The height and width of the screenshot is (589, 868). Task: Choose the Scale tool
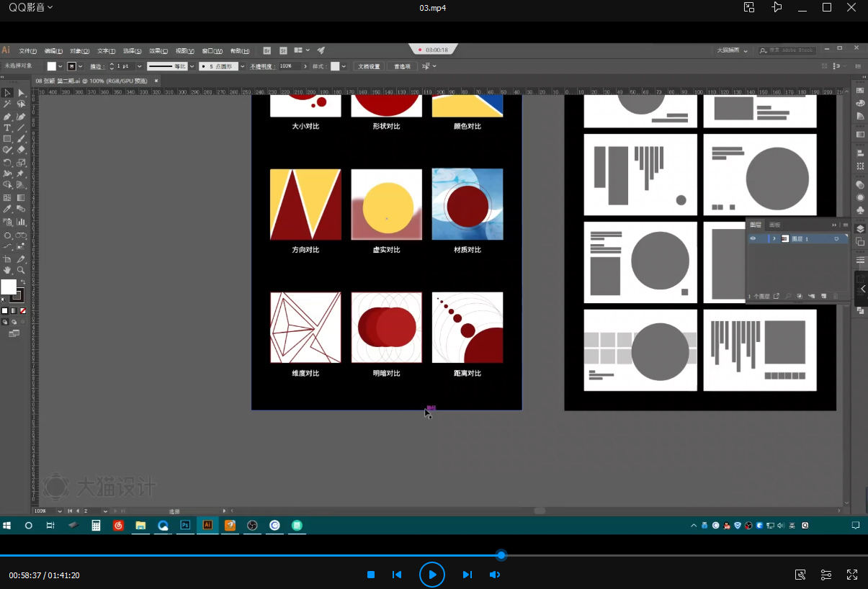pos(21,163)
